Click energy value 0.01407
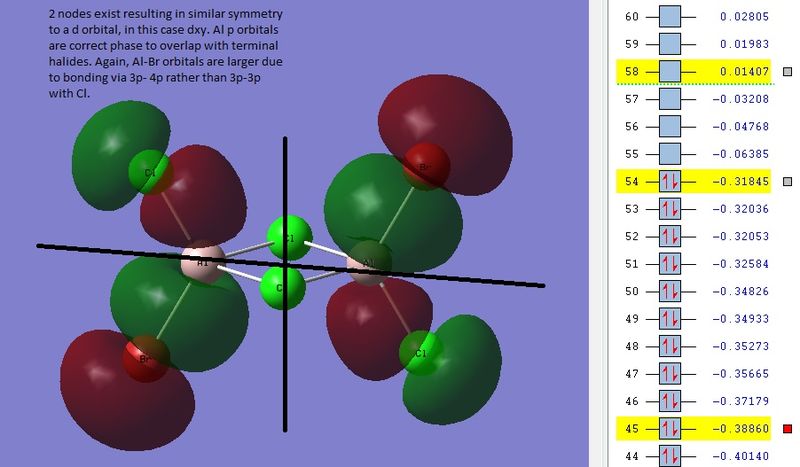The height and width of the screenshot is (467, 800). click(744, 72)
